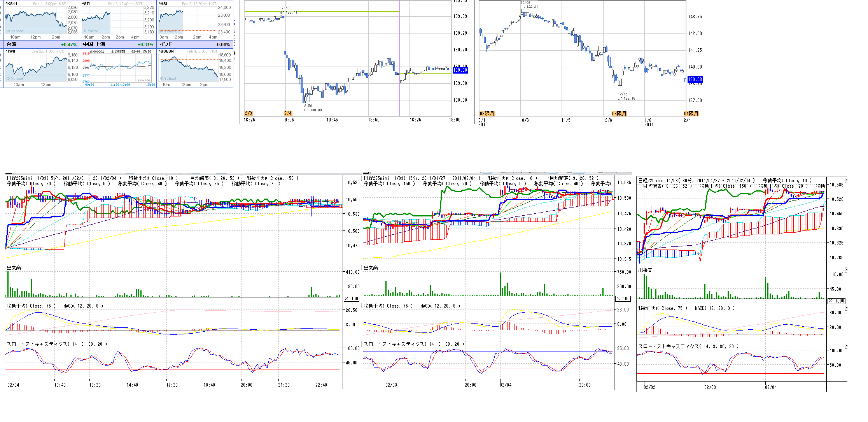Expand 30-minute 出来高 panel dropdown arrow
This screenshot has height=422, width=868.
pyautogui.click(x=846, y=270)
